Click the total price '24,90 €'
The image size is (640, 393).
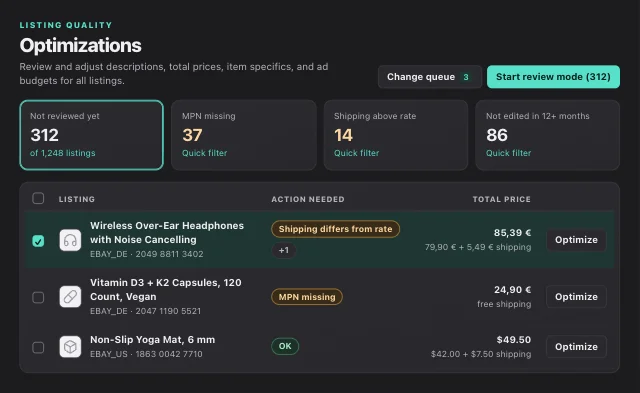coord(512,290)
